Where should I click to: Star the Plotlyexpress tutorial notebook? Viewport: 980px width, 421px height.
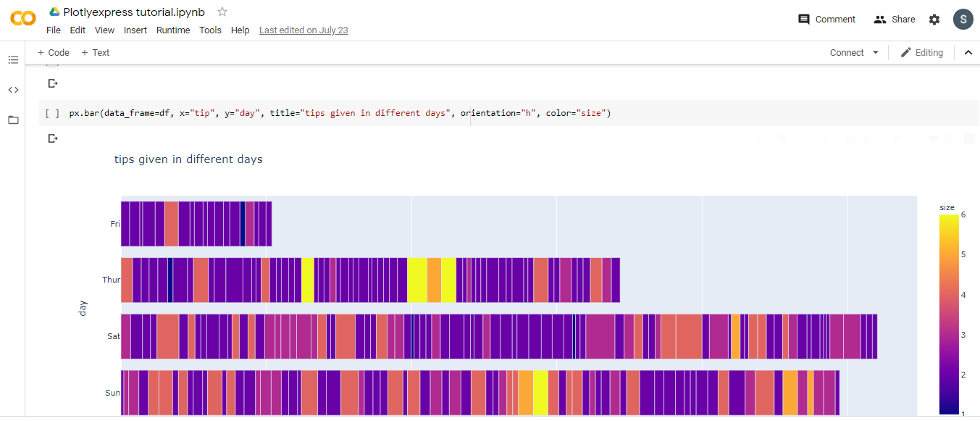tap(222, 12)
